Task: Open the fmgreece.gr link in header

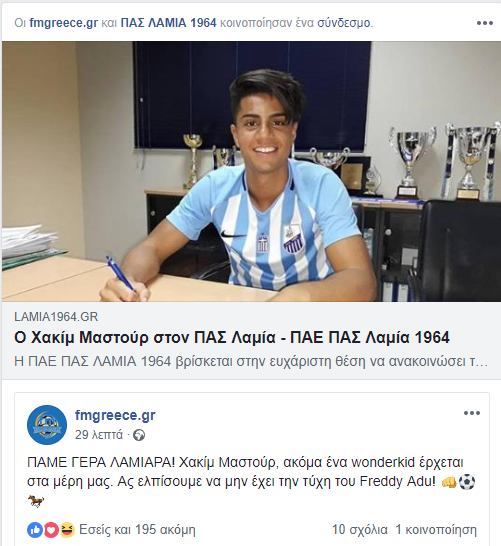Action: tap(63, 23)
